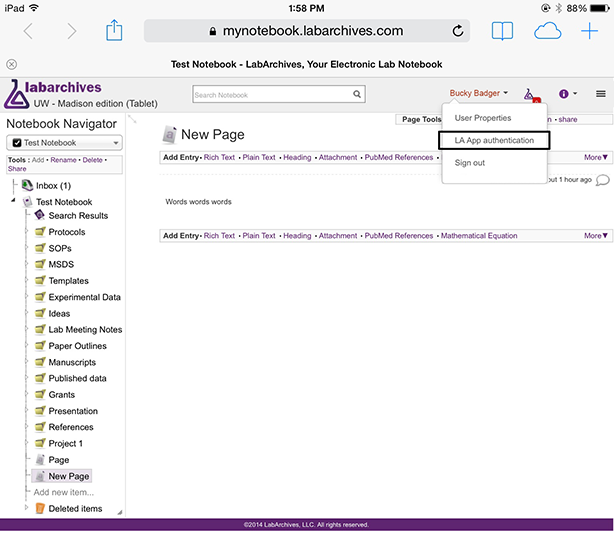Open the upper More dropdown

click(596, 157)
